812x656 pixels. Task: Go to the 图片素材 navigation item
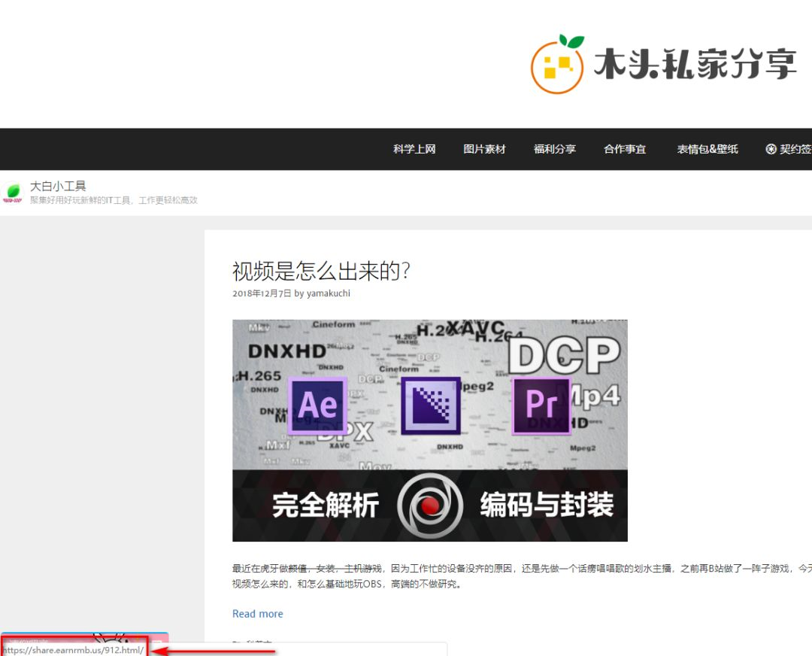point(484,149)
